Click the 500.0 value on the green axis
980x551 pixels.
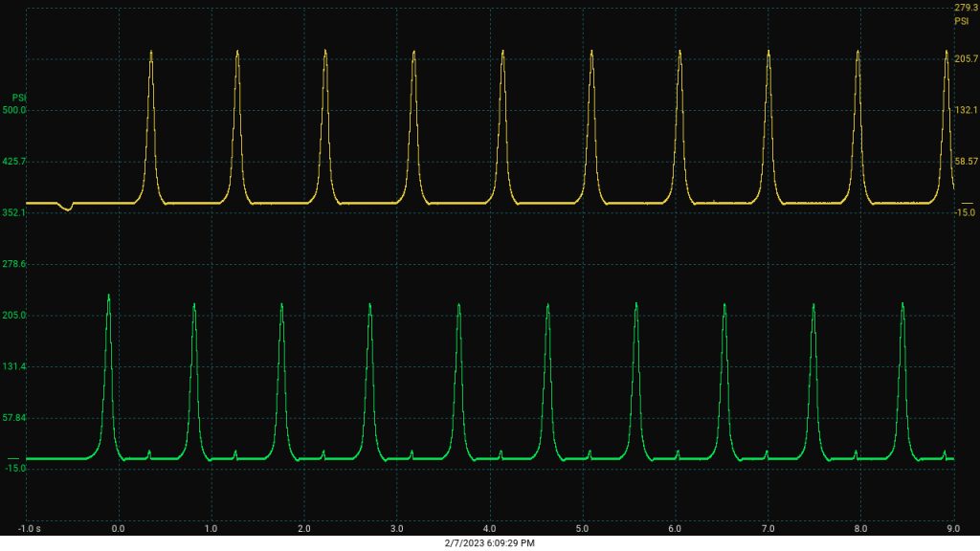pos(14,110)
